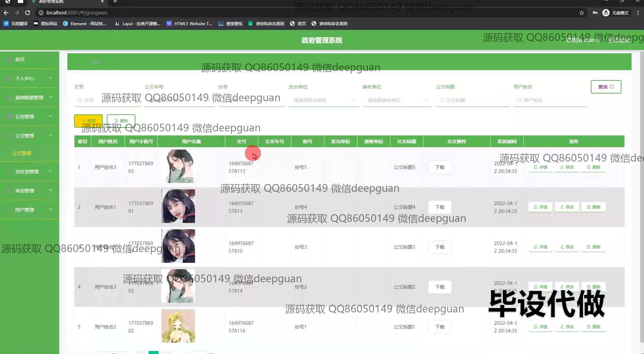Open the 发出单位 dropdown

[x=324, y=100]
